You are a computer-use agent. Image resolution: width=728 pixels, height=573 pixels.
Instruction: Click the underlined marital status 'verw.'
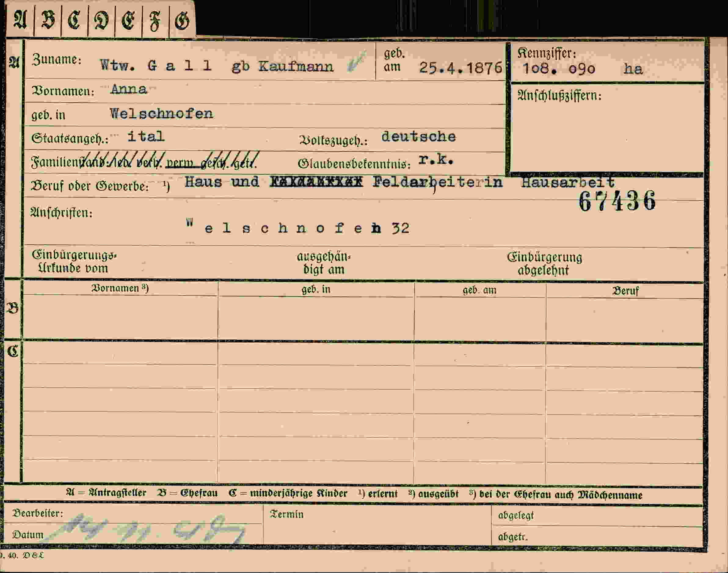(x=180, y=163)
